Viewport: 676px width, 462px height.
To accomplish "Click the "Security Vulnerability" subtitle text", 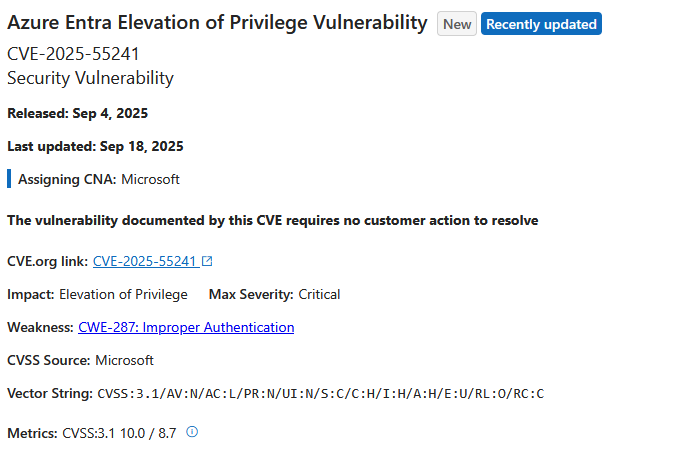I will tap(91, 78).
